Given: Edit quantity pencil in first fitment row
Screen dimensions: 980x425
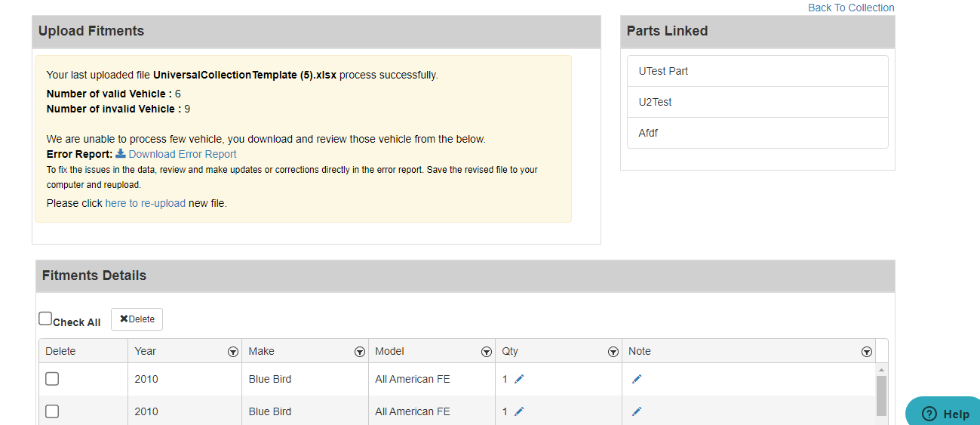Looking at the screenshot, I should click(x=519, y=379).
